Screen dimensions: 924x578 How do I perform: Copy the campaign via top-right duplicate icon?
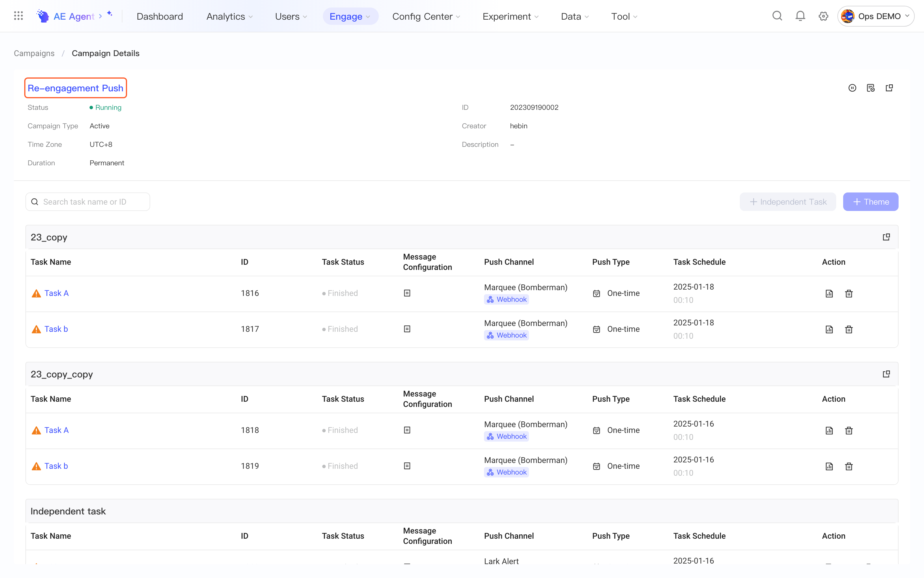889,88
